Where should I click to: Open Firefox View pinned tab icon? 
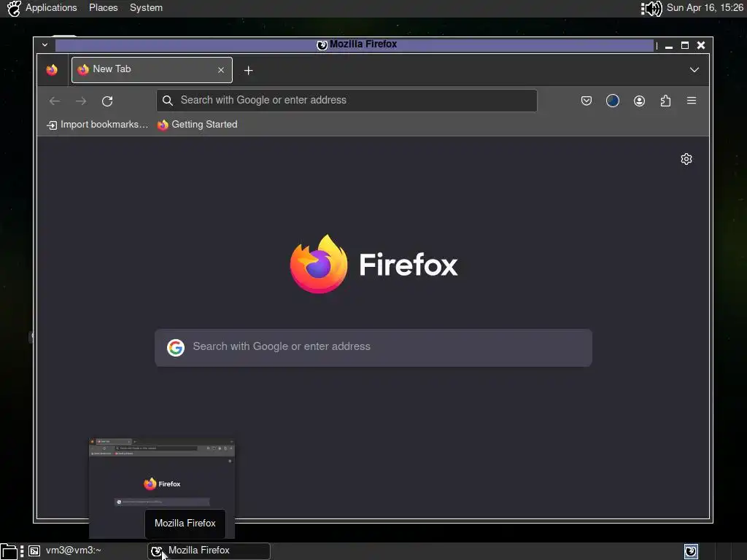coord(52,70)
